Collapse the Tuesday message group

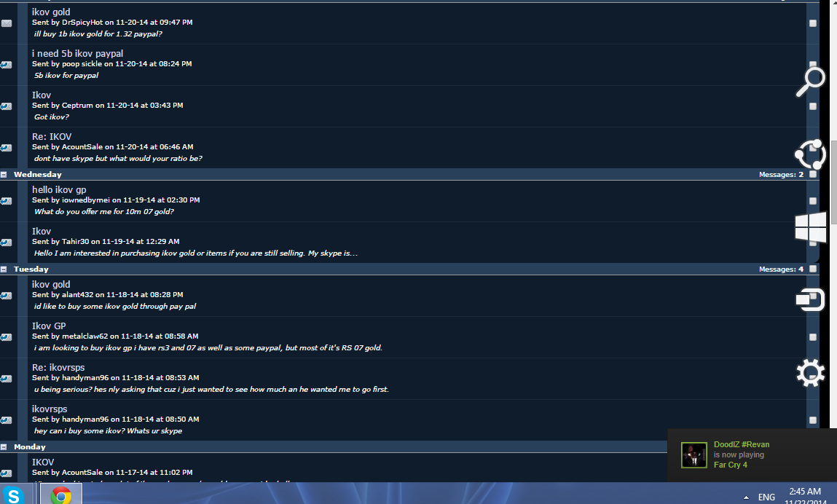point(4,269)
